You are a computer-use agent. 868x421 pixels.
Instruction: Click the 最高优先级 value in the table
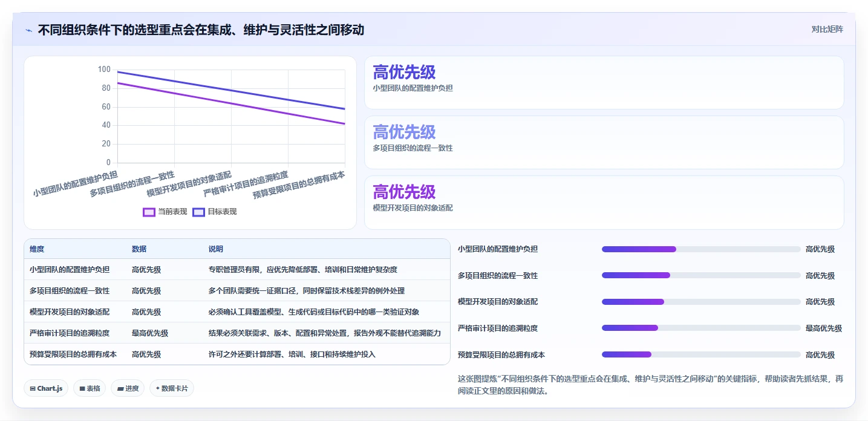point(150,333)
